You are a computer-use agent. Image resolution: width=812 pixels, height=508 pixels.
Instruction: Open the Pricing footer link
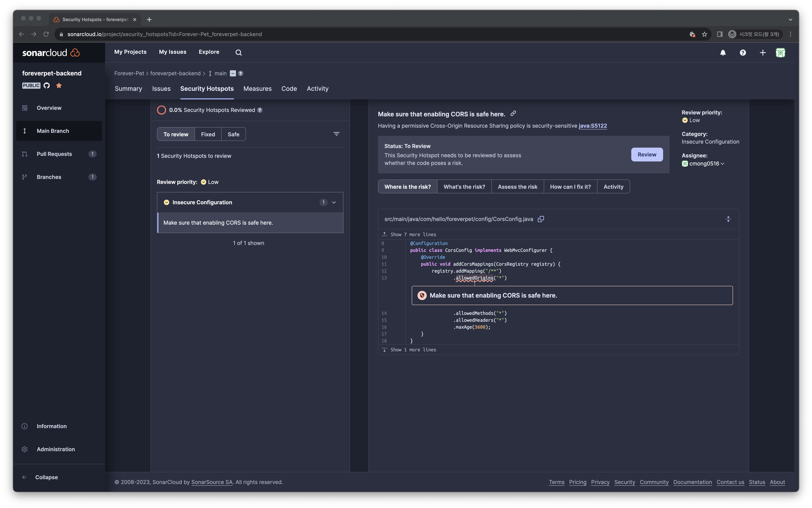[578, 482]
